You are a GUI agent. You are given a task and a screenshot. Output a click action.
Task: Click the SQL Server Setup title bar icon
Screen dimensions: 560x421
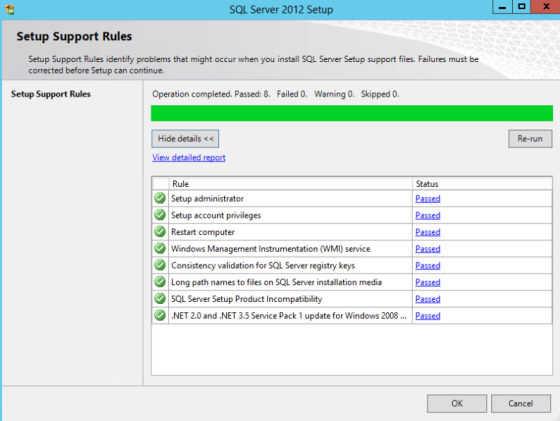10,9
